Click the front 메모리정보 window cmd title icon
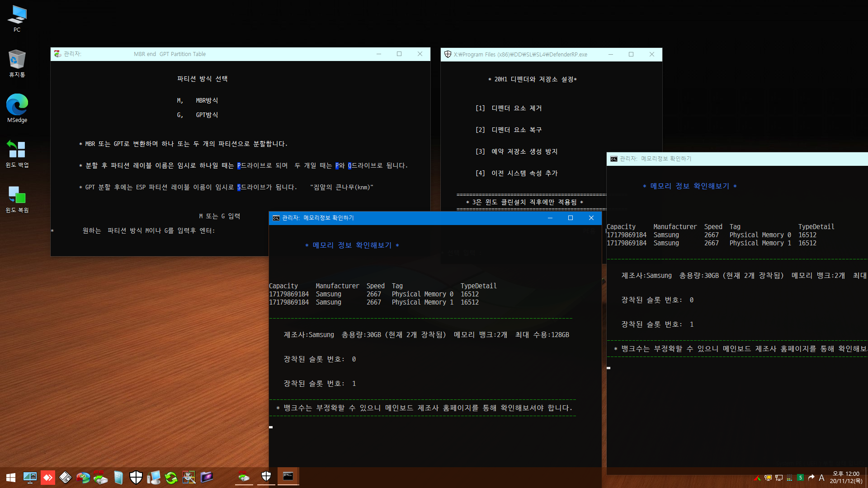 (x=276, y=218)
